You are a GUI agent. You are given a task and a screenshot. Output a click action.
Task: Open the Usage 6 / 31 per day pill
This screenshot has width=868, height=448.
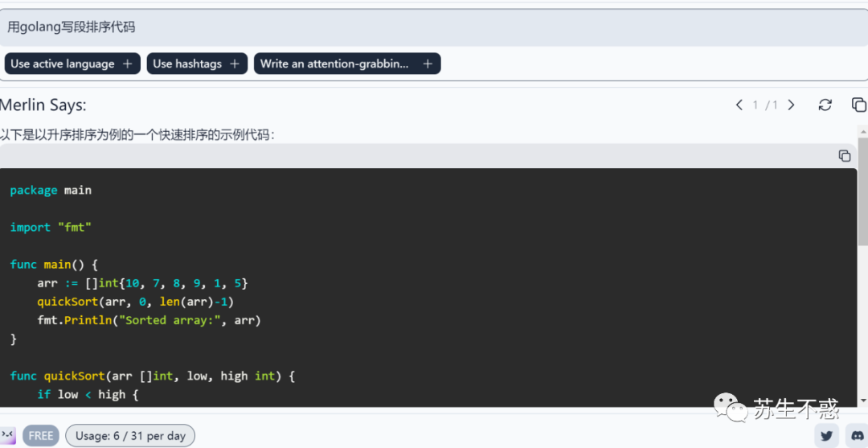[x=130, y=436]
